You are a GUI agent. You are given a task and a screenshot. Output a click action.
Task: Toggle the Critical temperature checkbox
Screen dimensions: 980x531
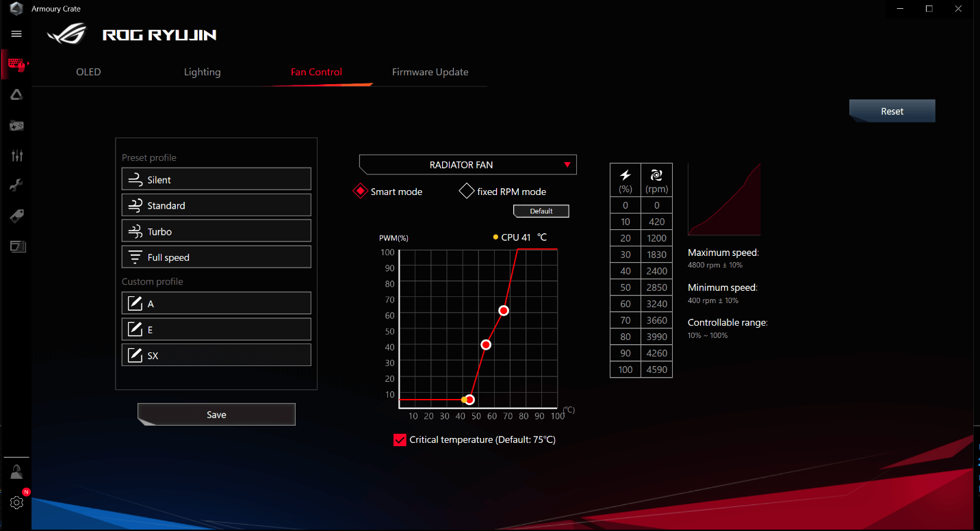[x=400, y=439]
